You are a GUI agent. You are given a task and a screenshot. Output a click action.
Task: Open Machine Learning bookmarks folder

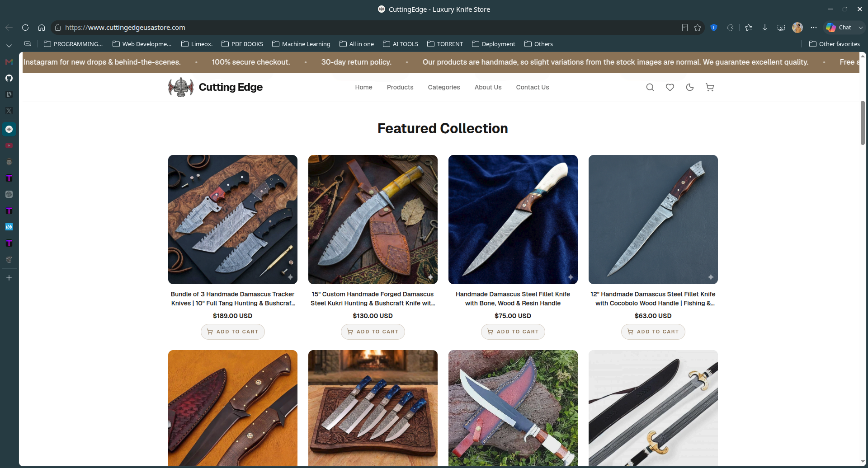[301, 44]
